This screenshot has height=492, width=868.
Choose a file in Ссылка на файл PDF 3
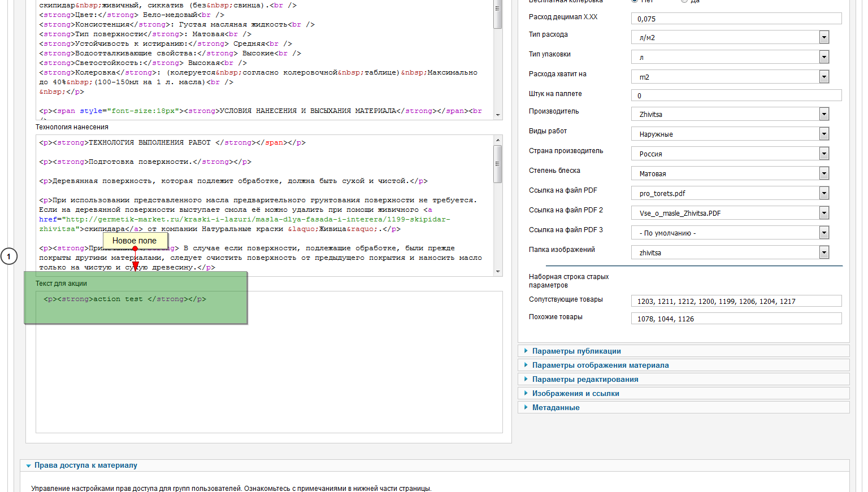729,233
